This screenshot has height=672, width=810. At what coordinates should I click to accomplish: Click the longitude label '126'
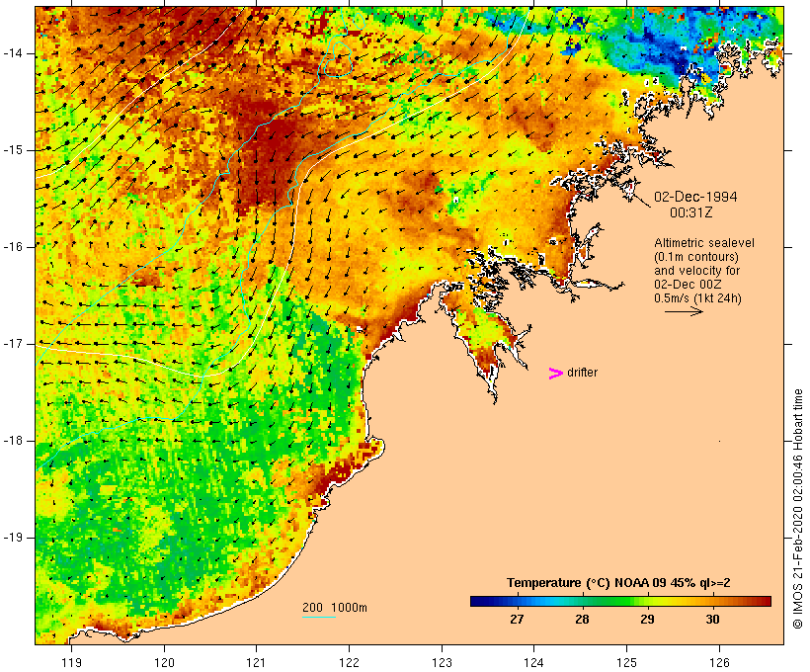719,662
